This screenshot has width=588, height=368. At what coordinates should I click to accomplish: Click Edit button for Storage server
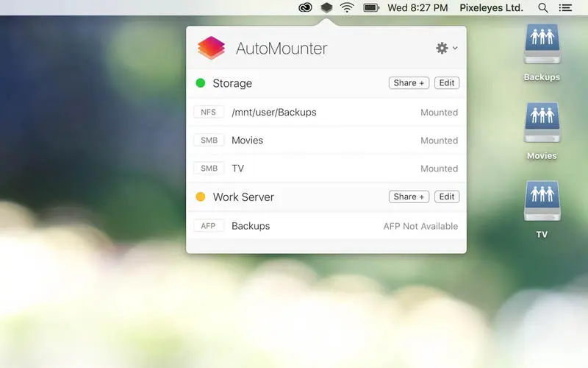coord(447,83)
